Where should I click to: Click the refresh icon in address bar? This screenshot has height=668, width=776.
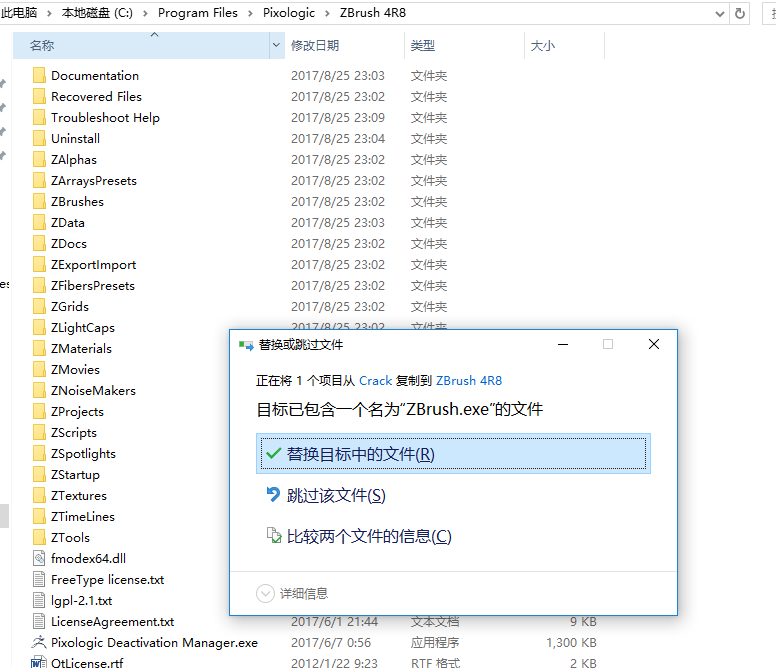[740, 13]
